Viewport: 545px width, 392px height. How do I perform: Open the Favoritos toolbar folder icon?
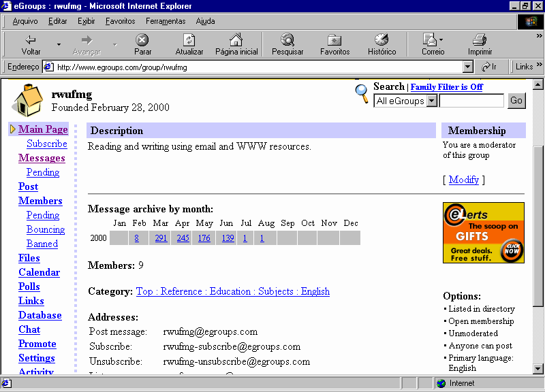(334, 40)
